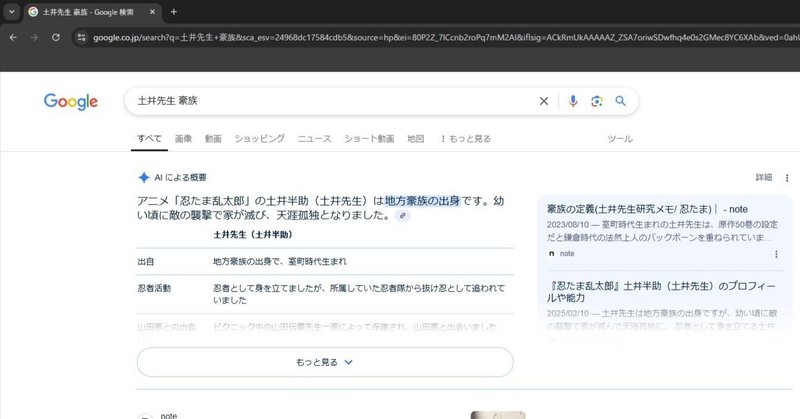The height and width of the screenshot is (419, 800).
Task: Open 『忍たま乱太郎』土井半助 プロフィールや能力 link
Action: coord(661,292)
